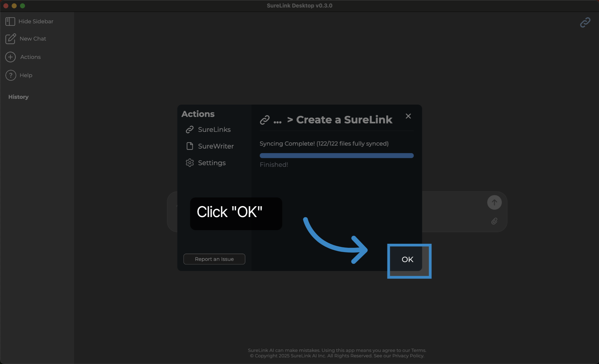The width and height of the screenshot is (599, 364).
Task: Click the Hide Sidebar panel icon
Action: [x=10, y=21]
